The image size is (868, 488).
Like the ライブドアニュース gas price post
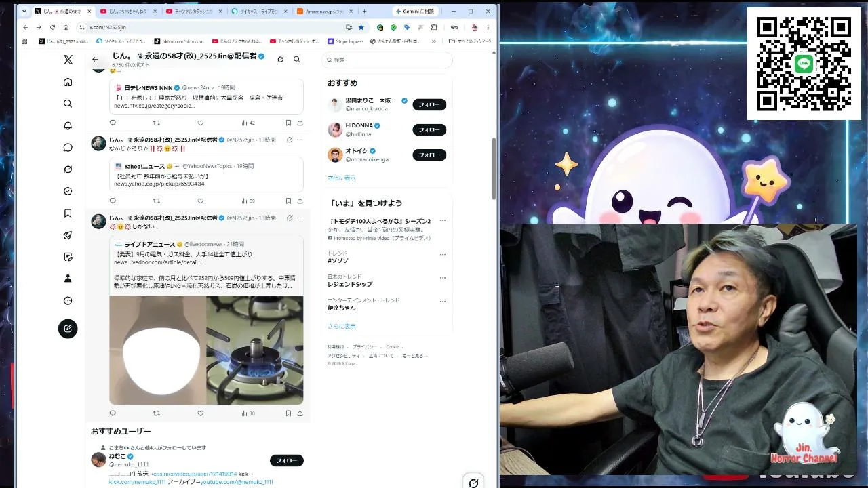(200, 413)
